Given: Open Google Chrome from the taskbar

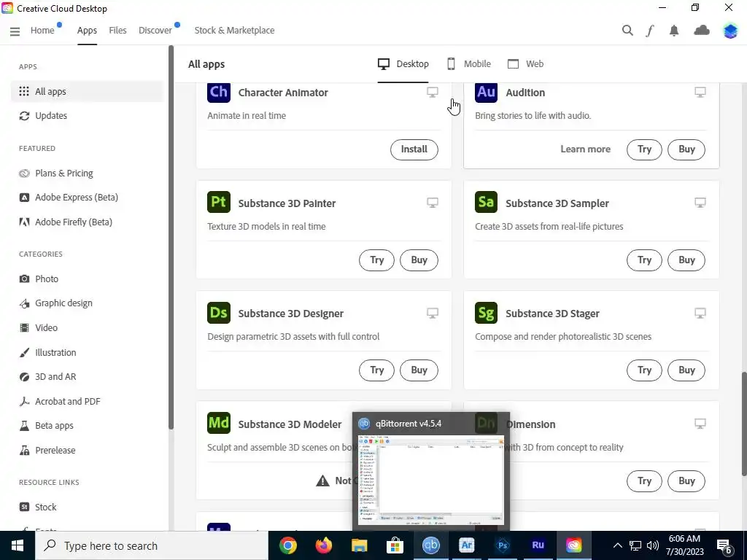Looking at the screenshot, I should [287, 545].
